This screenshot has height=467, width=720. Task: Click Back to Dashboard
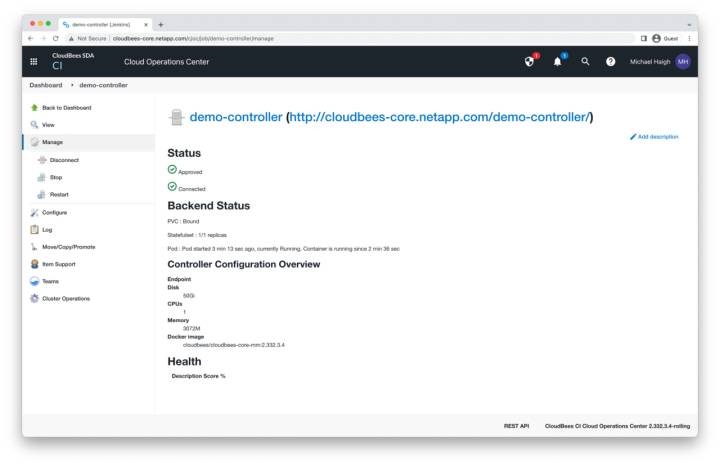point(66,107)
